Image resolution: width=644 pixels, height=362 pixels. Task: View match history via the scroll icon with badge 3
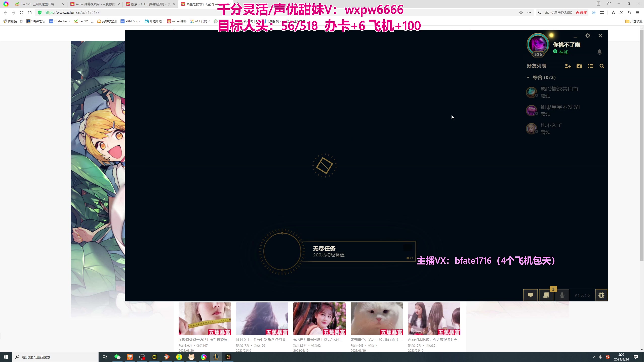tap(546, 295)
